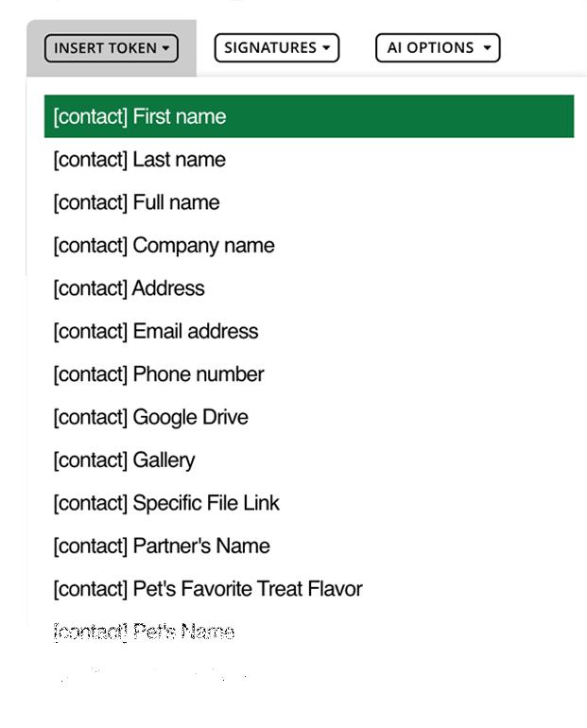The width and height of the screenshot is (587, 728).
Task: Click the caret arrow on Insert Token
Action: coord(165,48)
